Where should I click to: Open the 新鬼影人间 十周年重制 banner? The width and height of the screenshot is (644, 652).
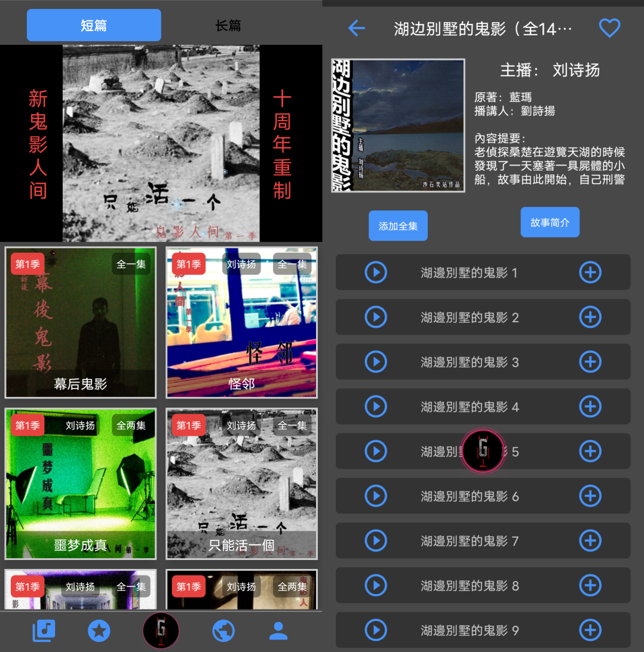pos(161,143)
